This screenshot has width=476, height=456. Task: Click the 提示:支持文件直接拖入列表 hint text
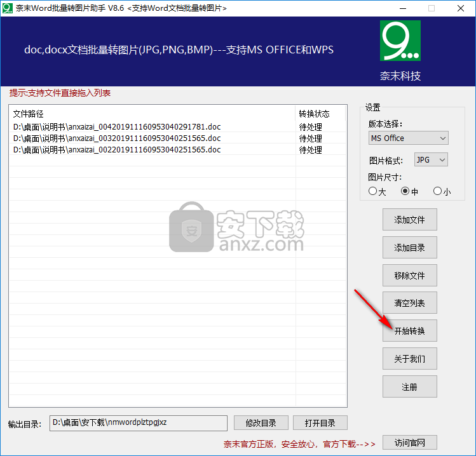tap(60, 93)
